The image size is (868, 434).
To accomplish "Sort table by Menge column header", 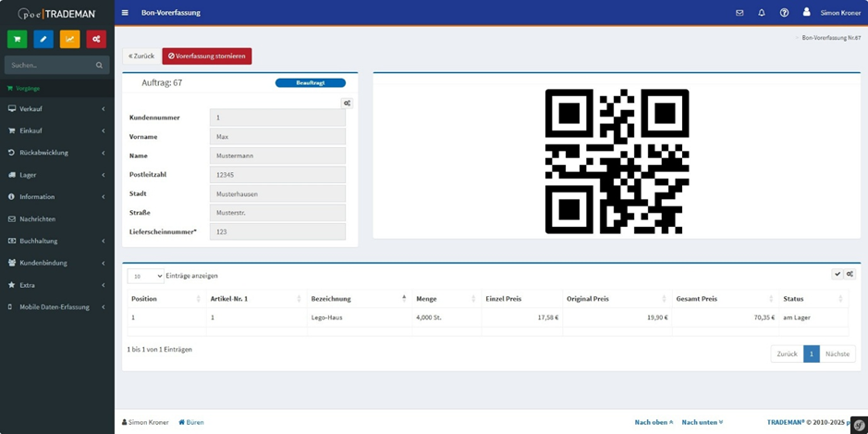I will coord(446,299).
